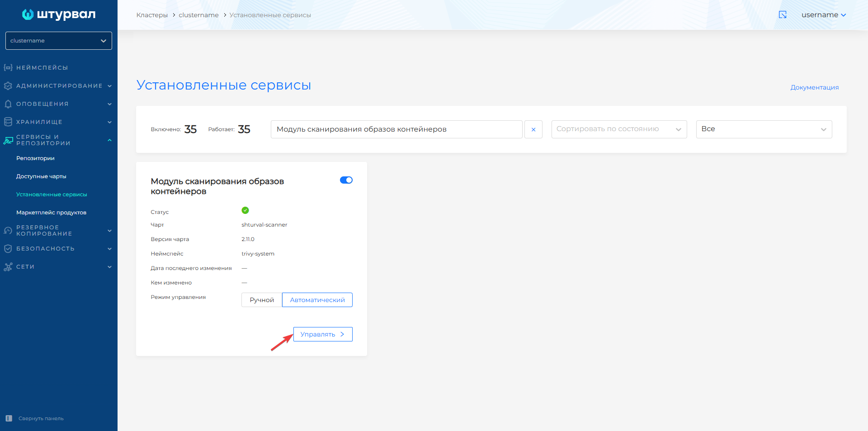Open the clustername selector dropdown
Image resolution: width=868 pixels, height=431 pixels.
click(x=59, y=41)
